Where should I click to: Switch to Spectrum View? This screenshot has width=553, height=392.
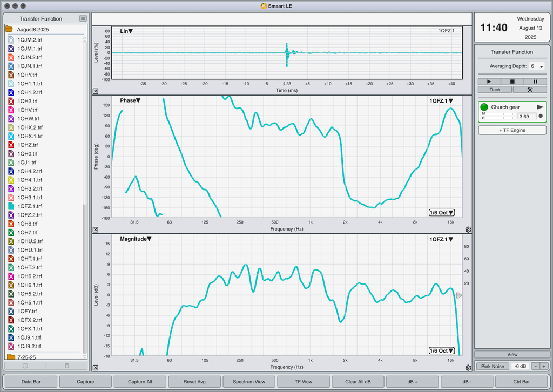(x=249, y=381)
